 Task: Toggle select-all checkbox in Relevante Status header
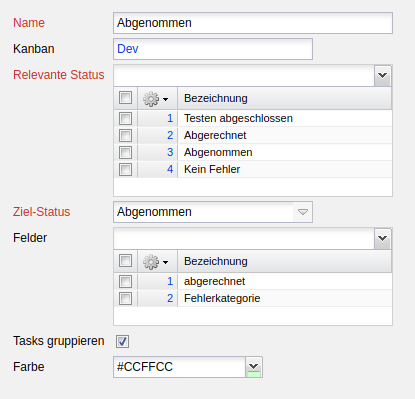[125, 98]
